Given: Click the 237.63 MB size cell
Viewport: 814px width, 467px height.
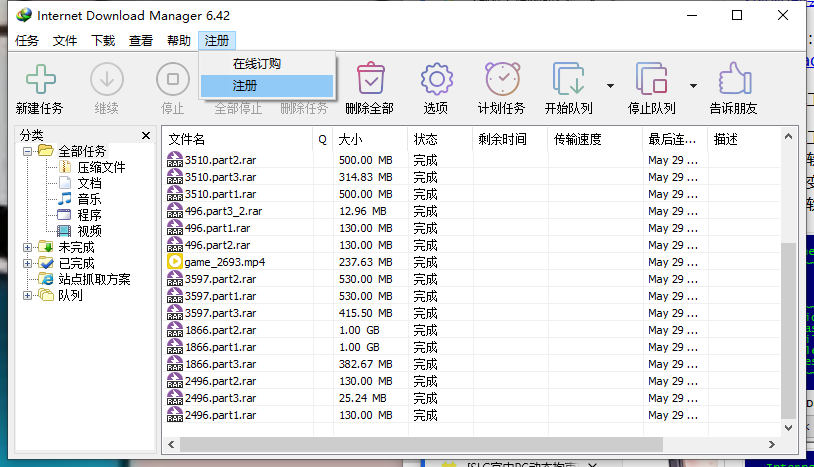Looking at the screenshot, I should point(365,262).
